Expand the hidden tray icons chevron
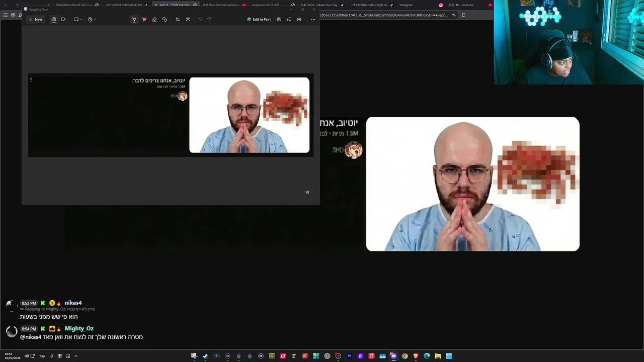The width and height of the screenshot is (644, 362). coord(76,356)
